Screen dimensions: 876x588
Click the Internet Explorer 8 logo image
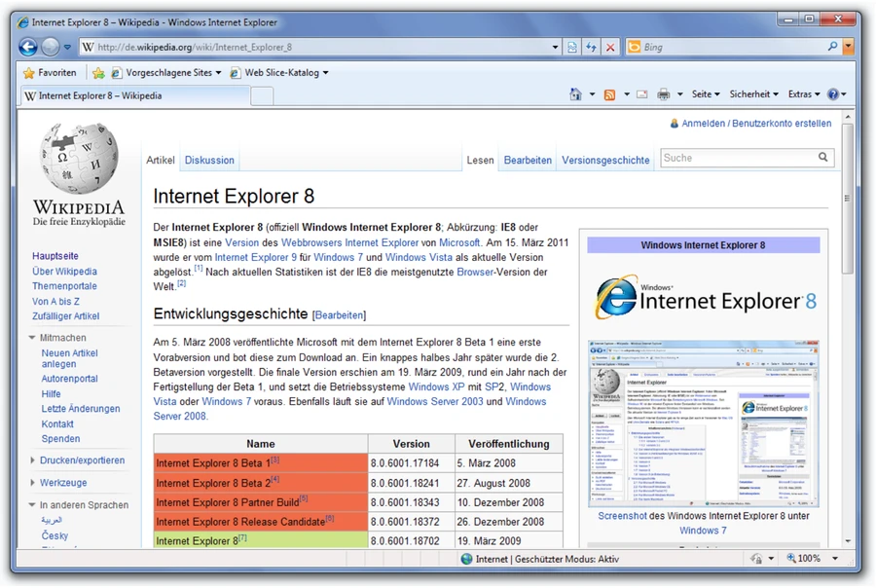705,297
